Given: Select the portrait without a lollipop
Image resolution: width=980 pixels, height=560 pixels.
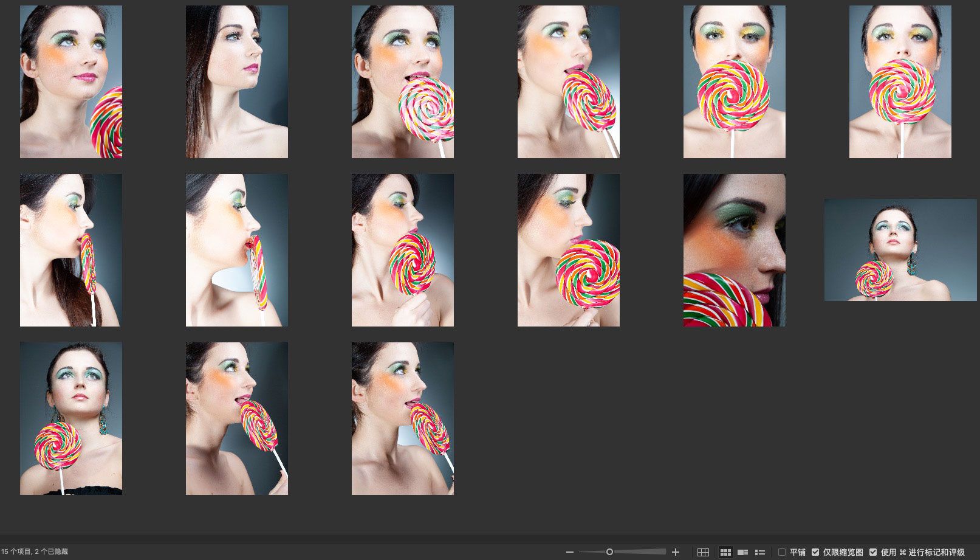Looking at the screenshot, I should pos(236,82).
